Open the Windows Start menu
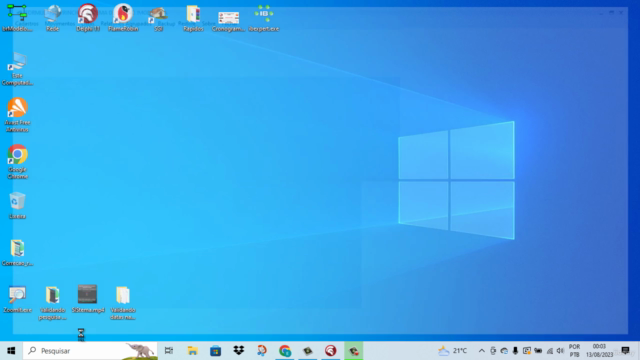Screen dimensions: 640x360 (11, 351)
